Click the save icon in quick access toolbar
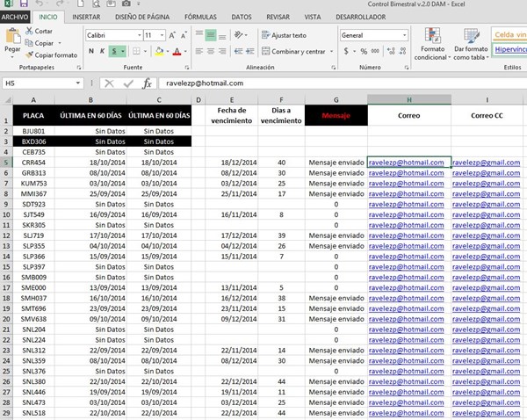Image resolution: width=527 pixels, height=420 pixels. [25, 5]
